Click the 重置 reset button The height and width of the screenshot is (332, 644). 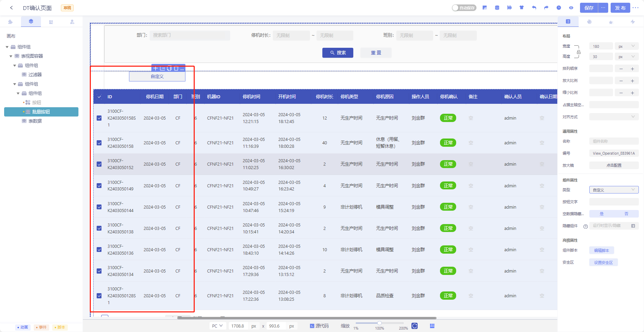click(x=376, y=53)
